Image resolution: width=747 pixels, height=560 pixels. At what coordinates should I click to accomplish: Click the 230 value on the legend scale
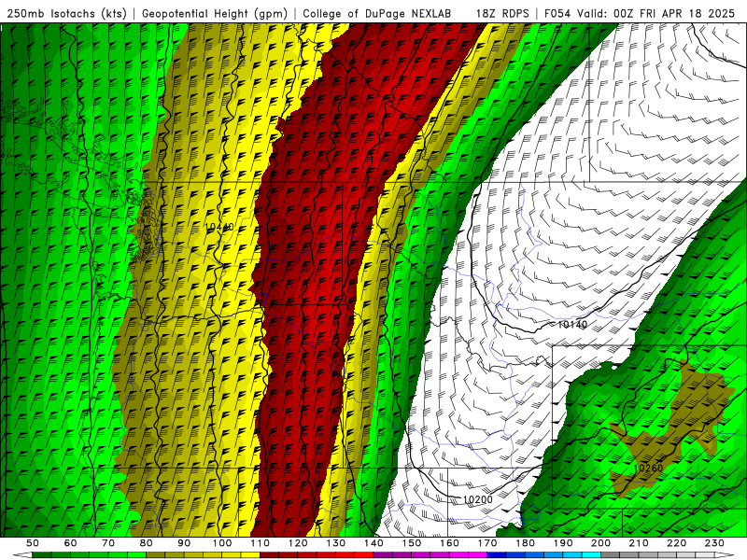[715, 543]
